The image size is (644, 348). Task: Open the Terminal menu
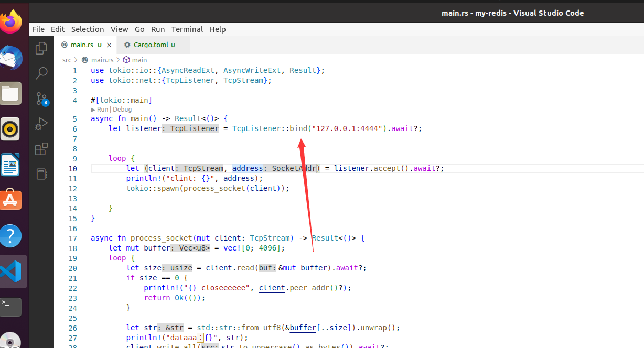click(187, 29)
